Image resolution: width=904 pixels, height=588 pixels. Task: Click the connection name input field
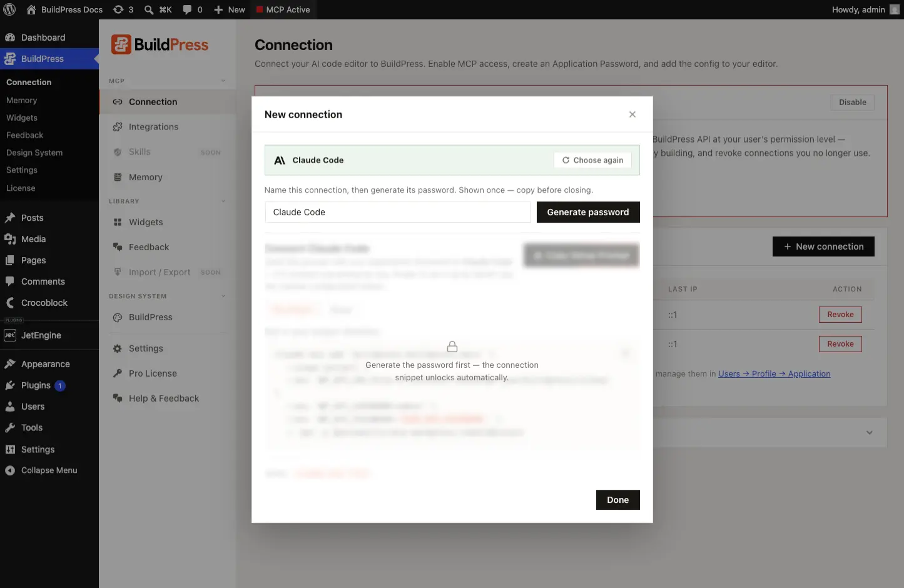click(x=398, y=212)
